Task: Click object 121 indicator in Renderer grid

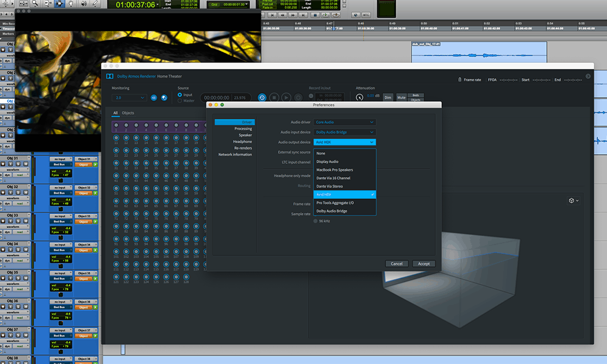Action: click(x=116, y=277)
